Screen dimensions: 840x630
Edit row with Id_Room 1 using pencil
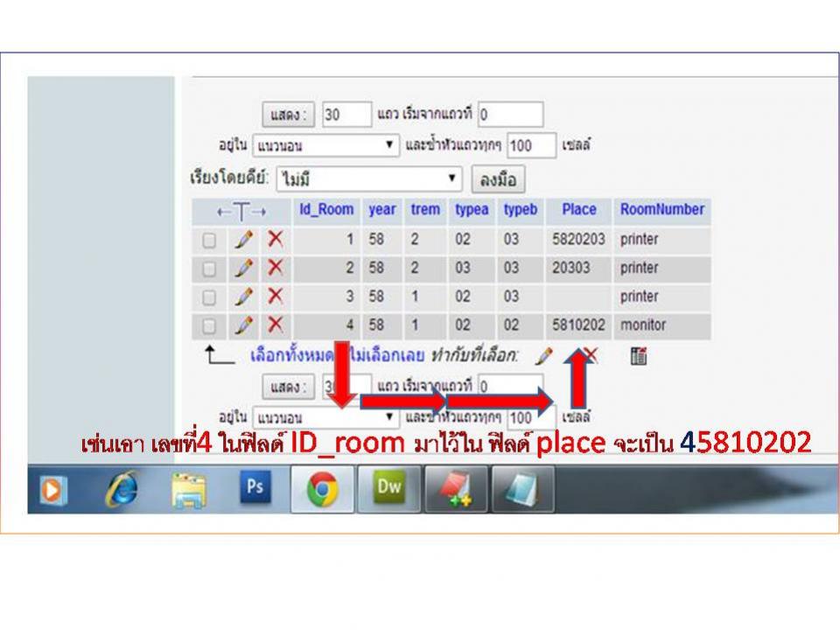[244, 239]
